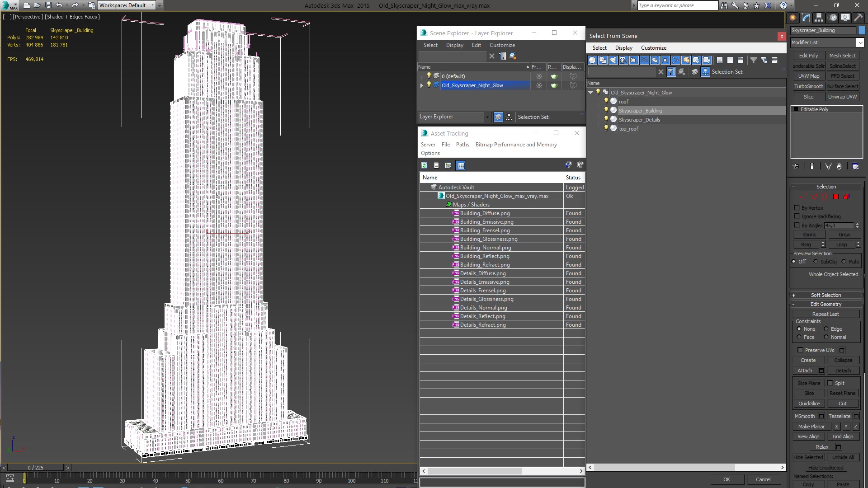
Task: Toggle lightbulb visibility of roof object
Action: [606, 101]
